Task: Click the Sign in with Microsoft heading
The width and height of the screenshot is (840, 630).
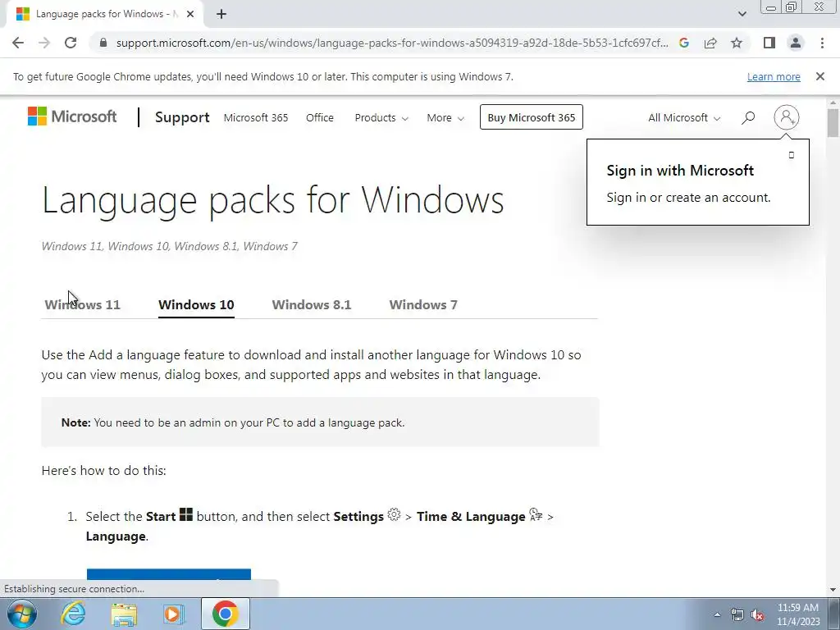Action: pos(680,171)
